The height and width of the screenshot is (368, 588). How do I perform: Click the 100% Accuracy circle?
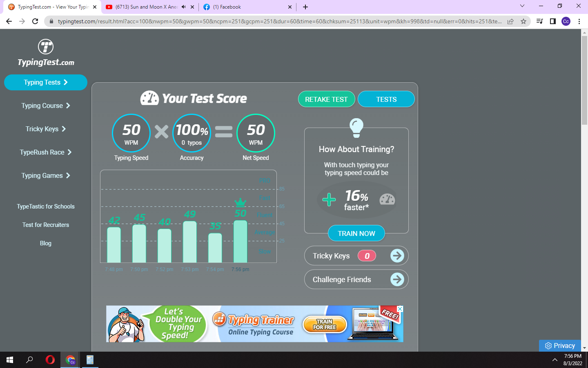[192, 133]
